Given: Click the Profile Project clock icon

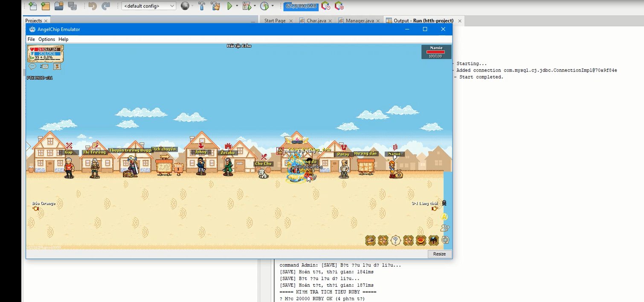Looking at the screenshot, I should 264,6.
